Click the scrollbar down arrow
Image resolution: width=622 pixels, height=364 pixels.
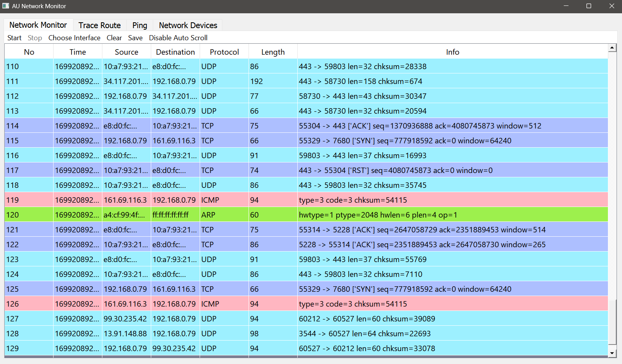612,353
